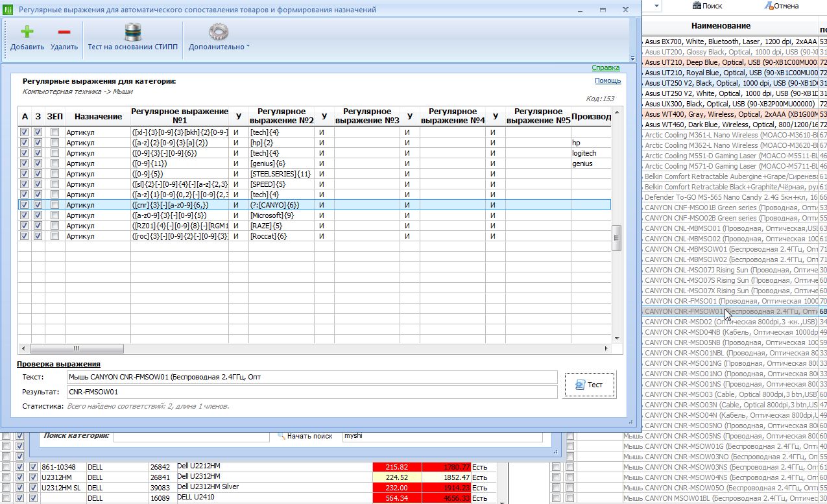
Task: Click the horizontal scrollbar thumb of expressions table
Action: pyautogui.click(x=76, y=348)
